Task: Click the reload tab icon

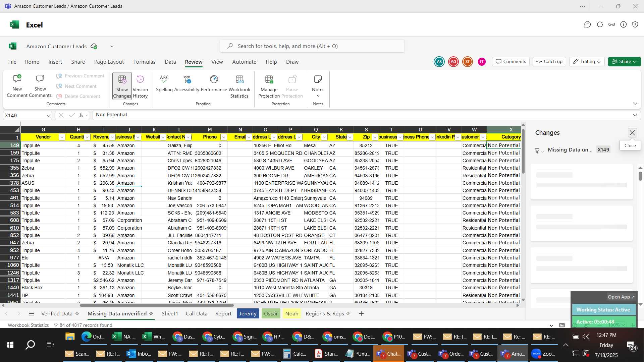Action: (600, 24)
